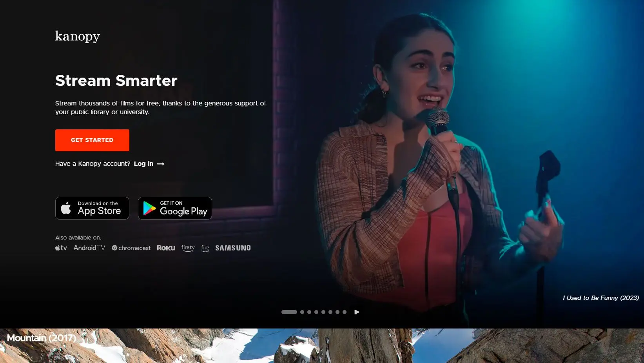Open the App Store download badge
Image resolution: width=644 pixels, height=363 pixels.
point(92,208)
